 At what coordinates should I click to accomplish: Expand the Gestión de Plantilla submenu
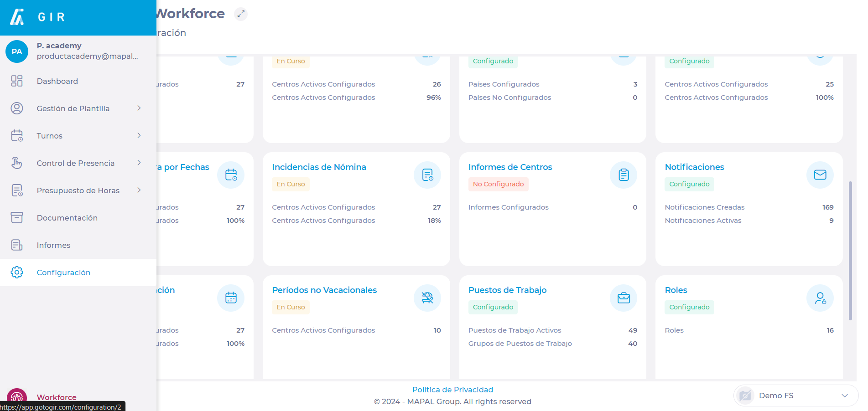139,108
